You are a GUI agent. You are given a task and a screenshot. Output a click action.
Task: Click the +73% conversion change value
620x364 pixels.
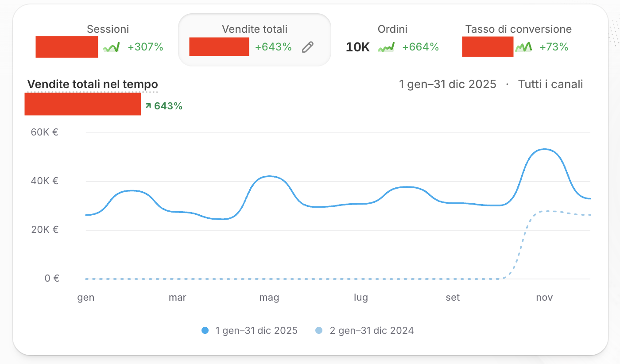pyautogui.click(x=554, y=47)
